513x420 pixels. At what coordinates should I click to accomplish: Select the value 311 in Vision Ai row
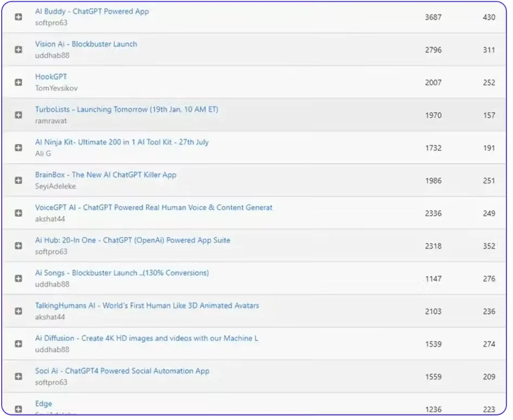(x=489, y=50)
